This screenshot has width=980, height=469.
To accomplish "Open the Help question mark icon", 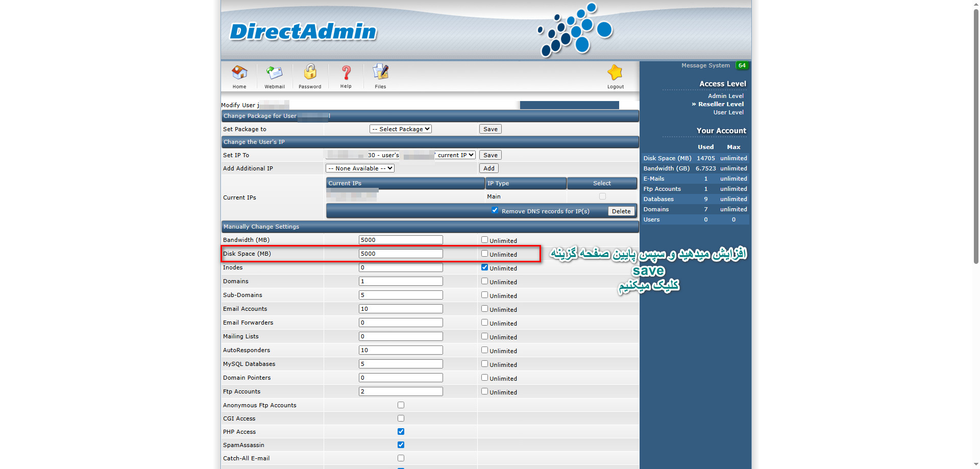I will click(346, 73).
